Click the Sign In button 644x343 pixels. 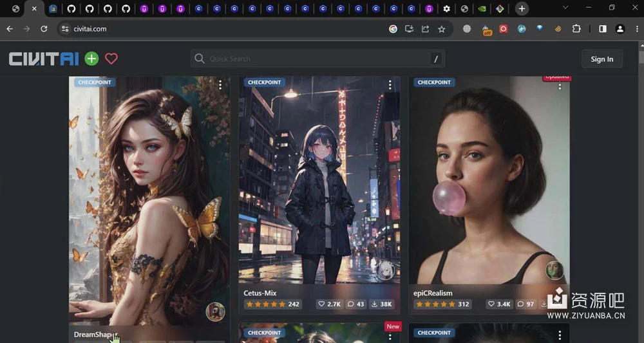(601, 59)
